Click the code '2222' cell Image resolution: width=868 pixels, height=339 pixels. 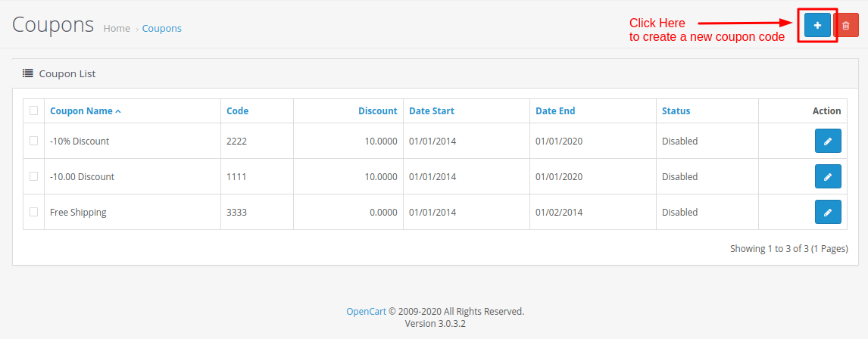tap(236, 141)
